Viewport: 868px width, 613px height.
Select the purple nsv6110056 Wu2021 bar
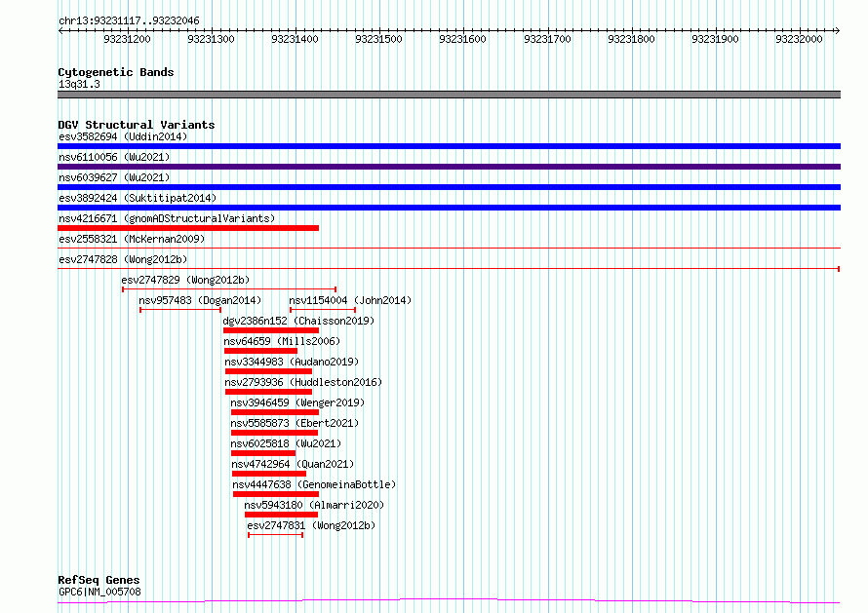click(x=449, y=167)
